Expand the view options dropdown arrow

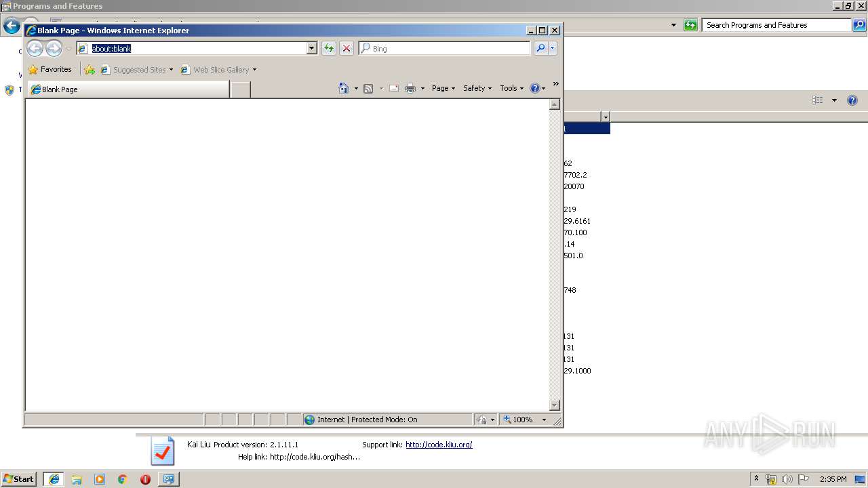(x=834, y=100)
